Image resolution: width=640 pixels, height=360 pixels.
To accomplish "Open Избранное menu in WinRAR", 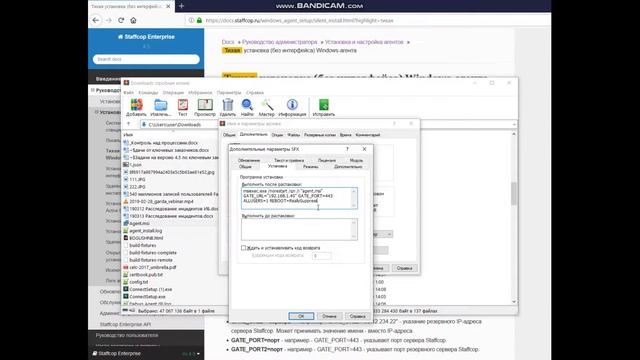I will pos(200,93).
